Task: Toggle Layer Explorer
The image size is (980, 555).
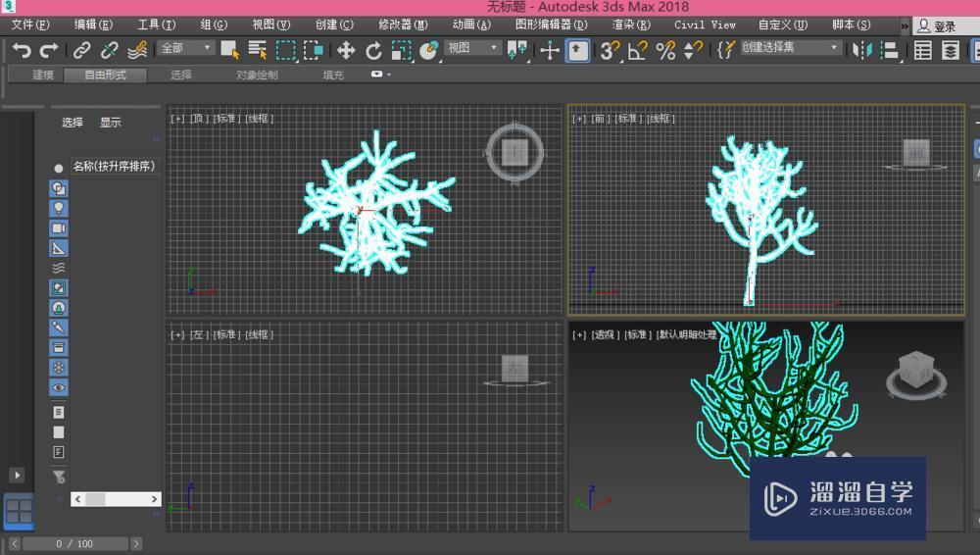Action: (950, 49)
